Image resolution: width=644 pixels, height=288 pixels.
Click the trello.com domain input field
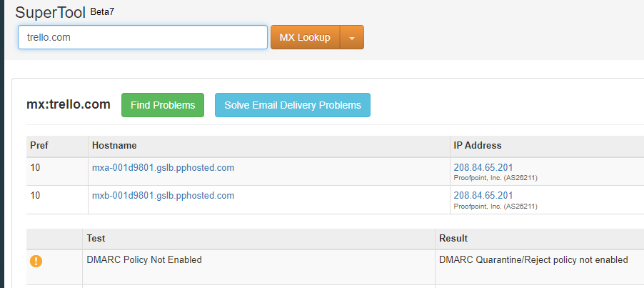[x=143, y=37]
